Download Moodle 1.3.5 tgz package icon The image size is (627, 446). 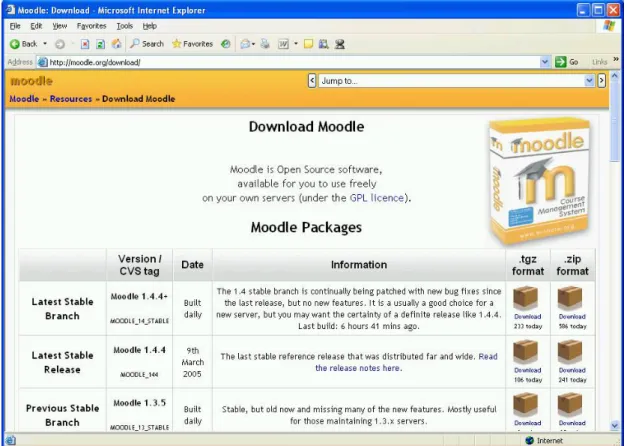(525, 404)
